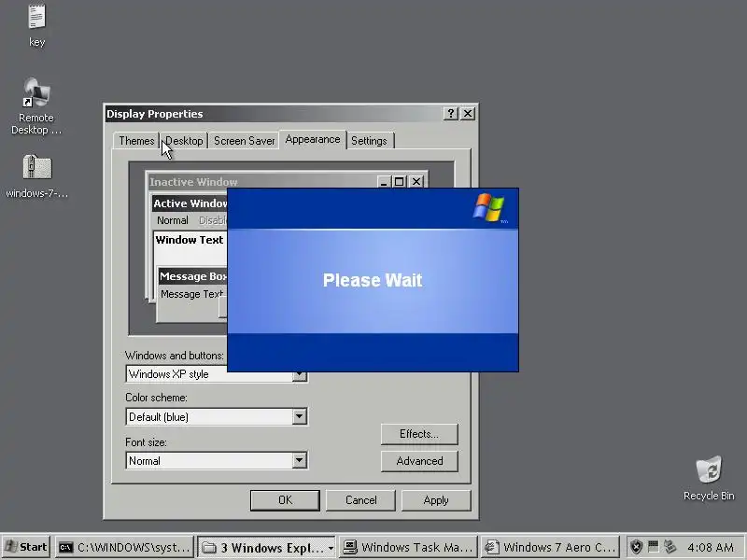
Task: Click the Task Manager CPU meter tray icon
Action: click(654, 546)
